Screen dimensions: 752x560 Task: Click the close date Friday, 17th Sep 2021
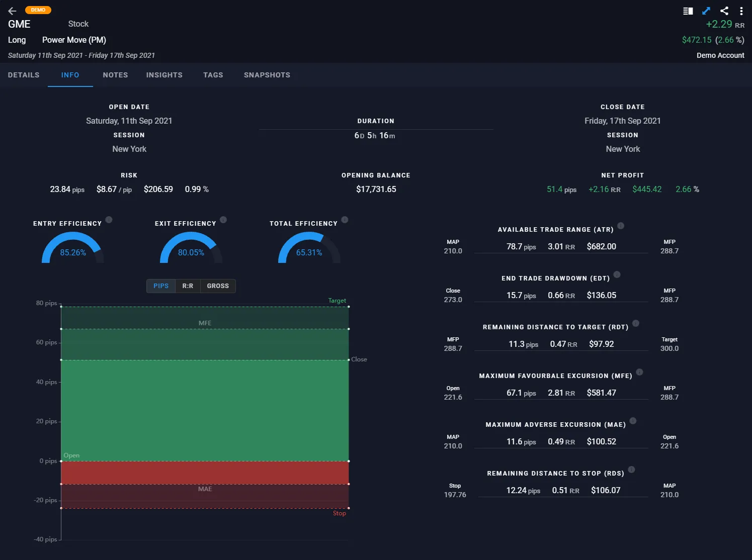(623, 121)
